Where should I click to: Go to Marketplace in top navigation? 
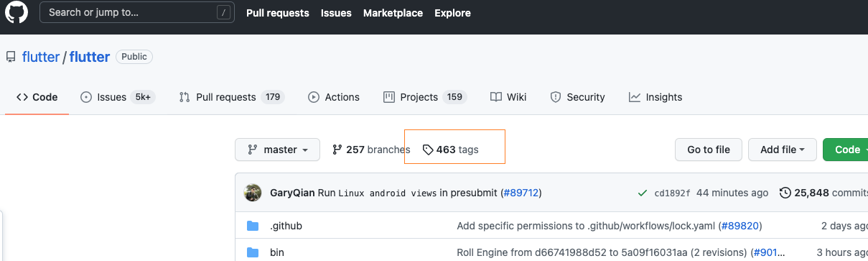tap(393, 13)
